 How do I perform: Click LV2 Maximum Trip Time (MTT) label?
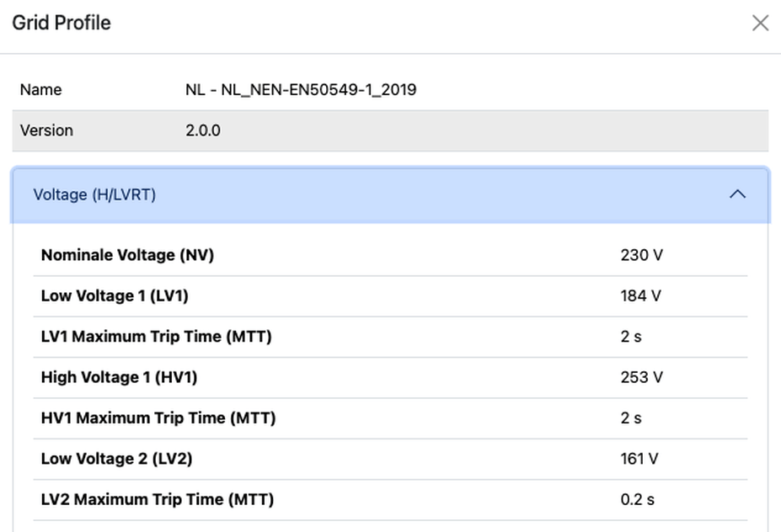click(158, 500)
